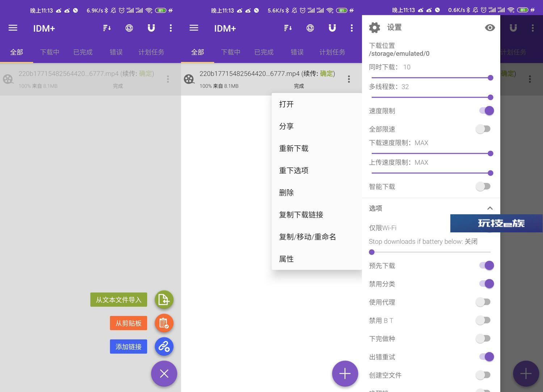The height and width of the screenshot is (392, 543).
Task: Tap magnet icon behind settings panel
Action: tap(513, 28)
